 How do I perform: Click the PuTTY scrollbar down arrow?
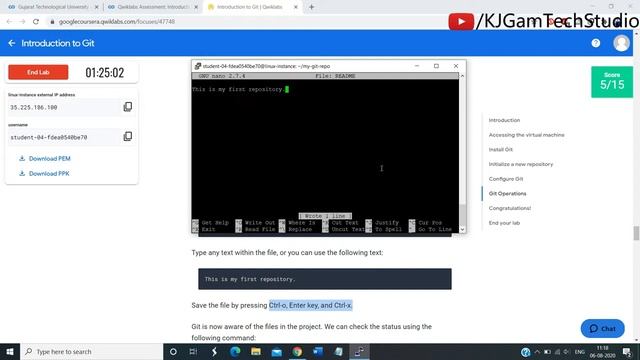462,230
